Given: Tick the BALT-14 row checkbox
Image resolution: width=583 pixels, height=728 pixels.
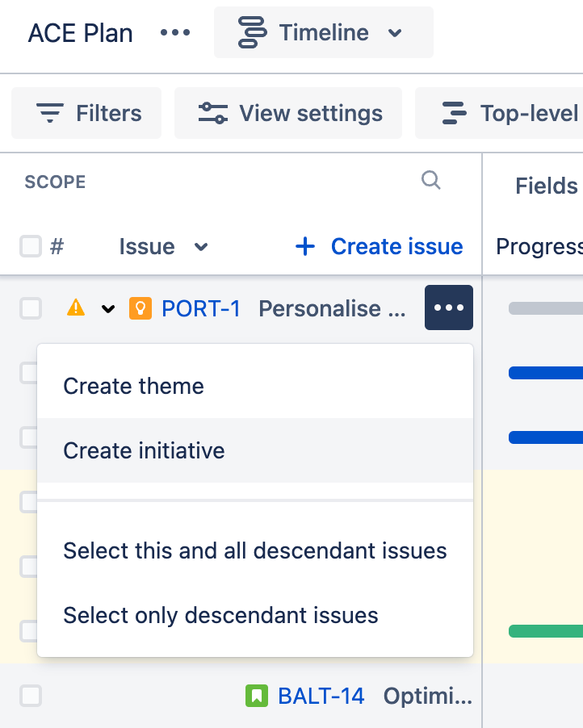Looking at the screenshot, I should tap(31, 696).
